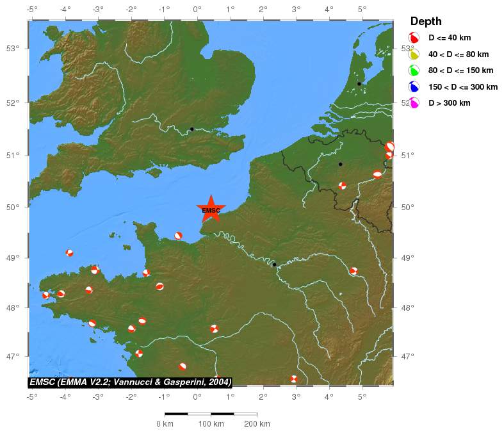Click the red shallow-depth legend beachball
Viewport: 504px width, 433px height.
414,38
